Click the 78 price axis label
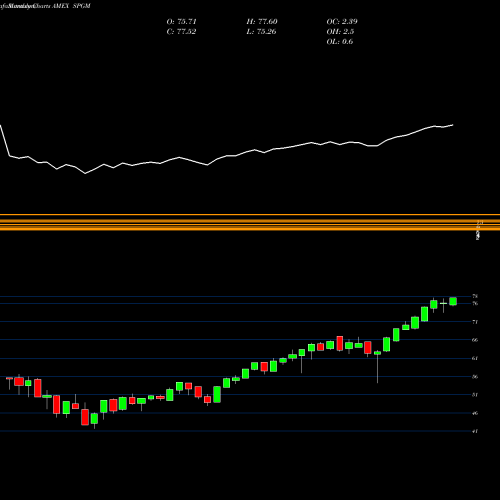The image size is (500, 500). 475,296
